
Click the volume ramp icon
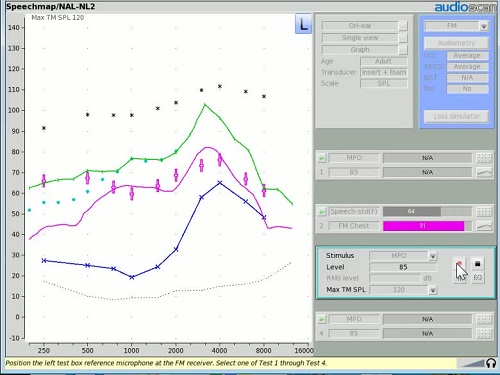pyautogui.click(x=474, y=363)
